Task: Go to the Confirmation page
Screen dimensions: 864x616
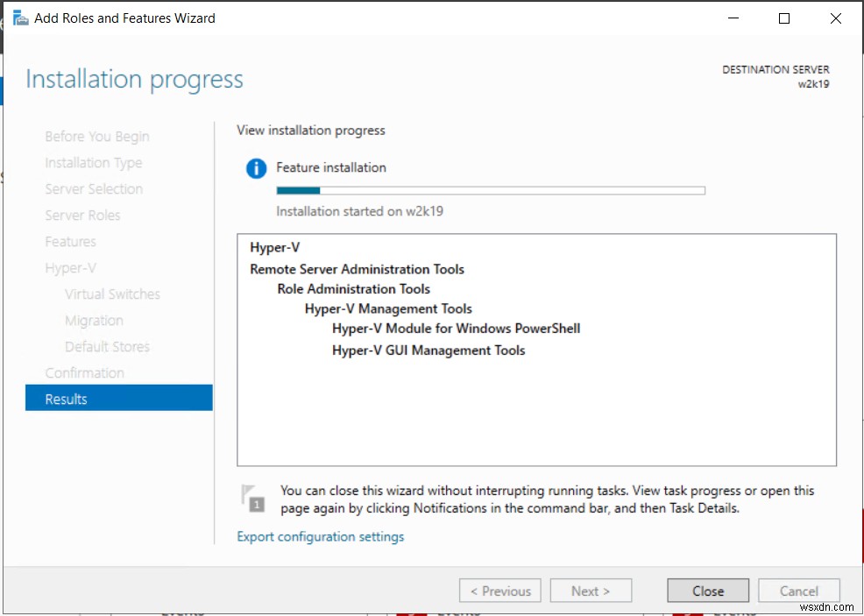Action: [85, 372]
